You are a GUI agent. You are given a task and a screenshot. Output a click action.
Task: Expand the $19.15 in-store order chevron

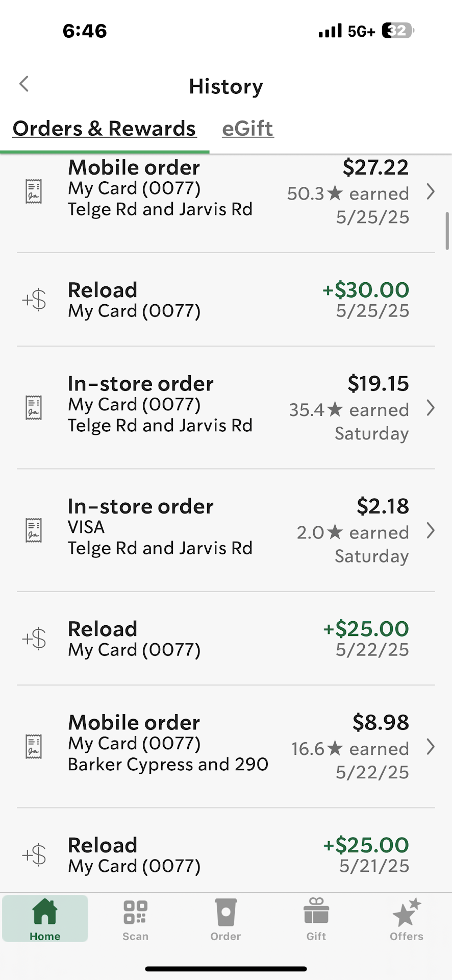(431, 408)
